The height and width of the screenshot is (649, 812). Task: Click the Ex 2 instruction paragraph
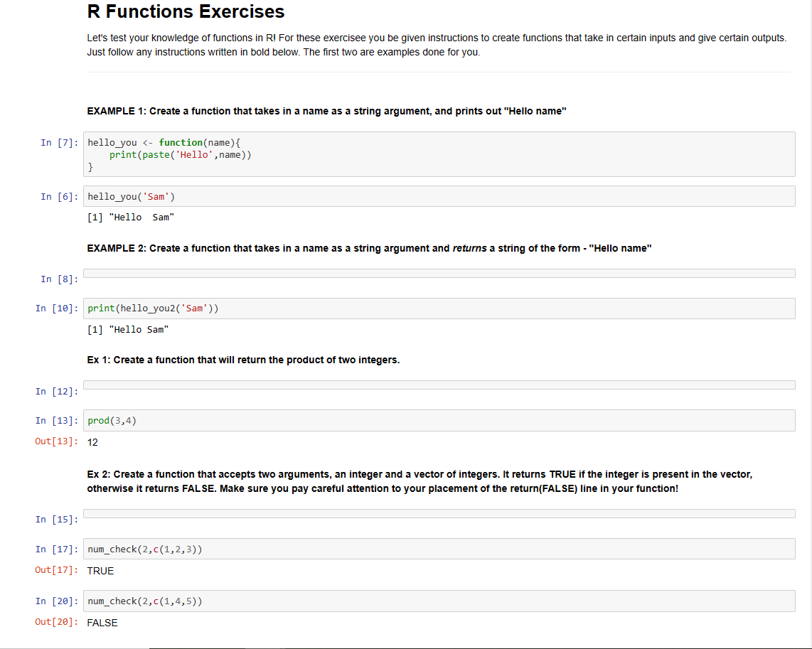click(420, 481)
